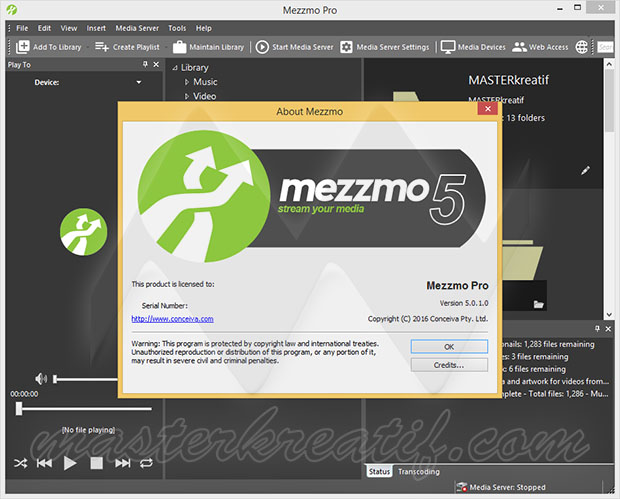Click the Credits... button
The image size is (620, 499).
click(x=449, y=365)
